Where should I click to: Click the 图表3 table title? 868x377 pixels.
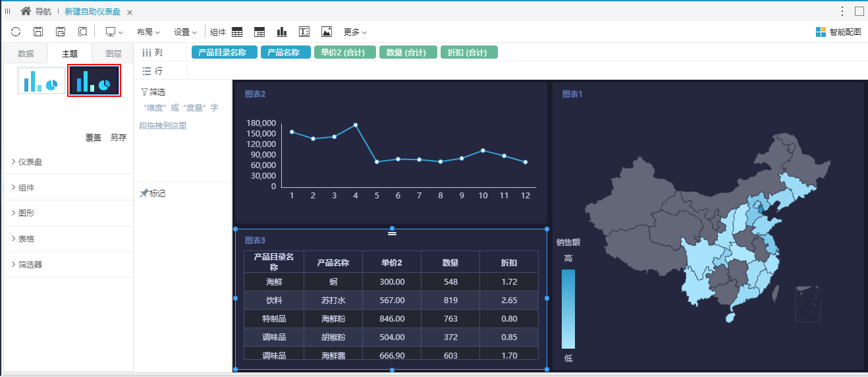click(255, 241)
